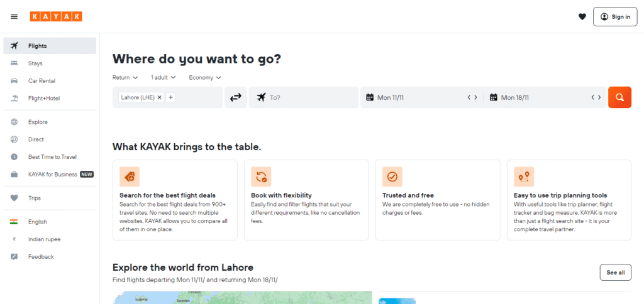The width and height of the screenshot is (644, 304).
Task: Remove Lahore (LHE) origin chip
Action: pos(159,97)
